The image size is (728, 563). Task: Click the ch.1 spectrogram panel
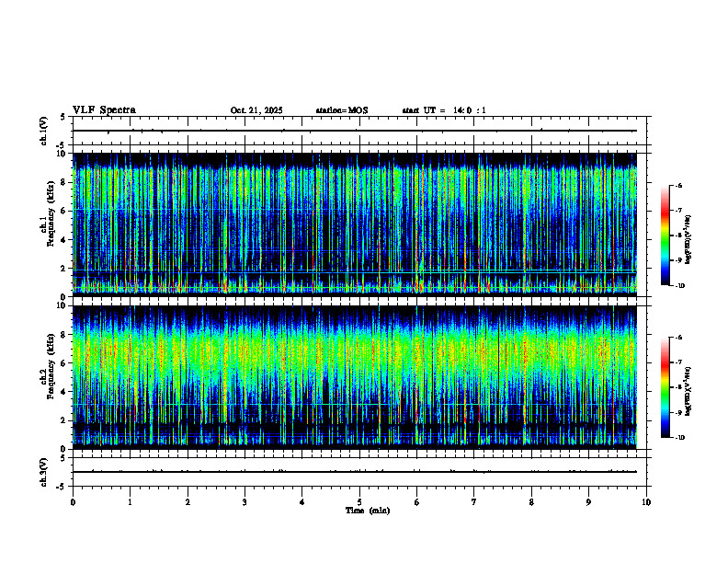(355, 224)
